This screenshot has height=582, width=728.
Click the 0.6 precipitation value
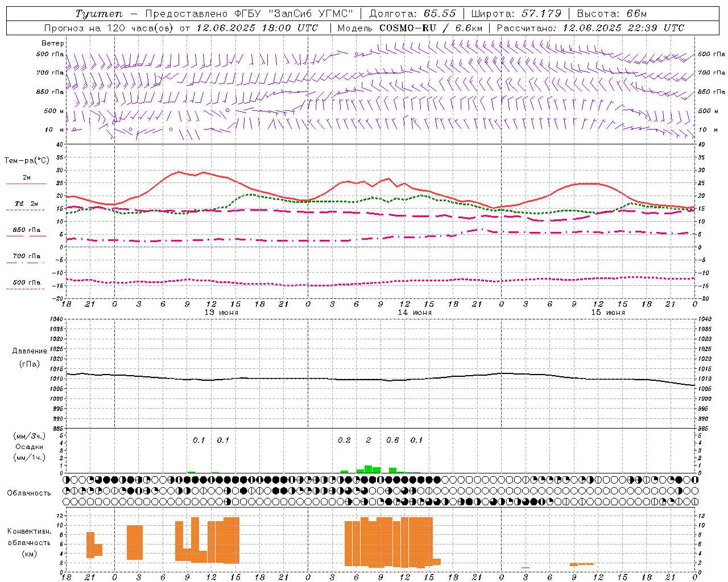point(392,440)
